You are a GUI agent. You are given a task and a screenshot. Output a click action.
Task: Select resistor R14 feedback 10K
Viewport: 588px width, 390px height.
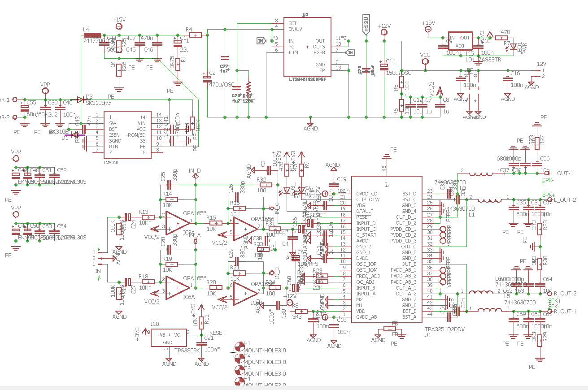pos(171,199)
